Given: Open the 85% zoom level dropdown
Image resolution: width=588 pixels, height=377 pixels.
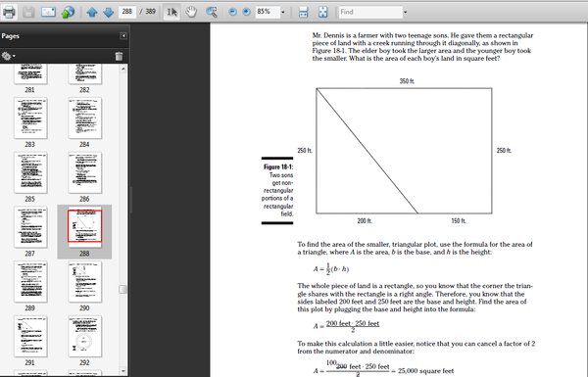Looking at the screenshot, I should point(283,12).
